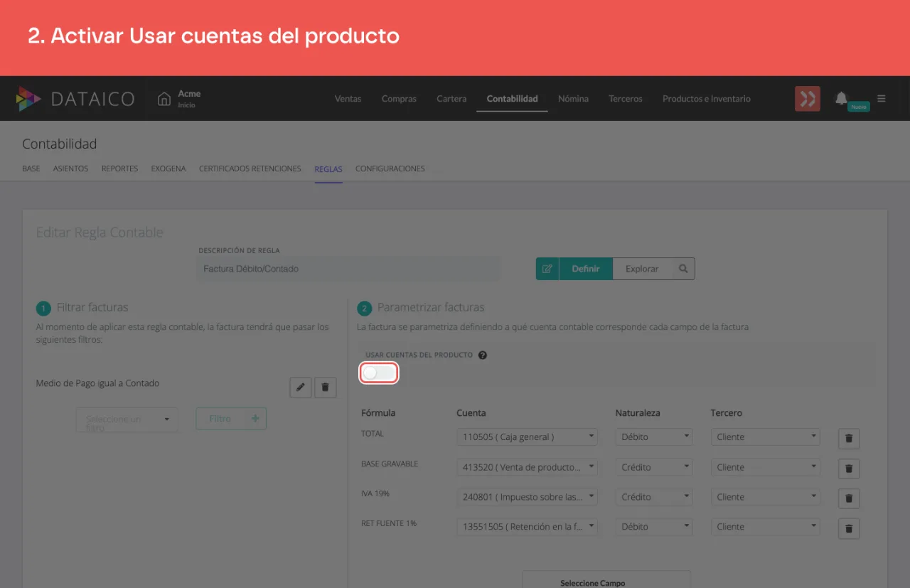Open the hamburger menu in header

pyautogui.click(x=882, y=99)
